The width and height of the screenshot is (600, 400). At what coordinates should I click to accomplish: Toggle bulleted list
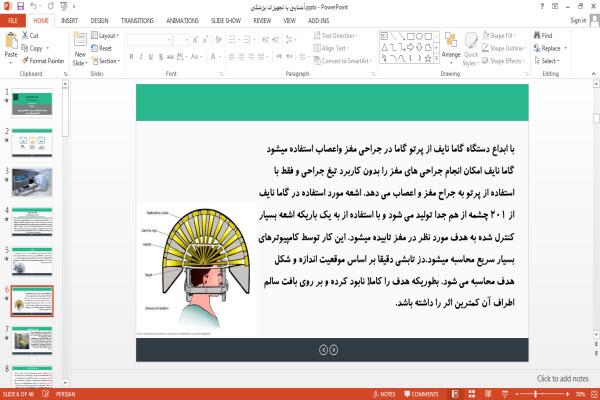point(233,40)
